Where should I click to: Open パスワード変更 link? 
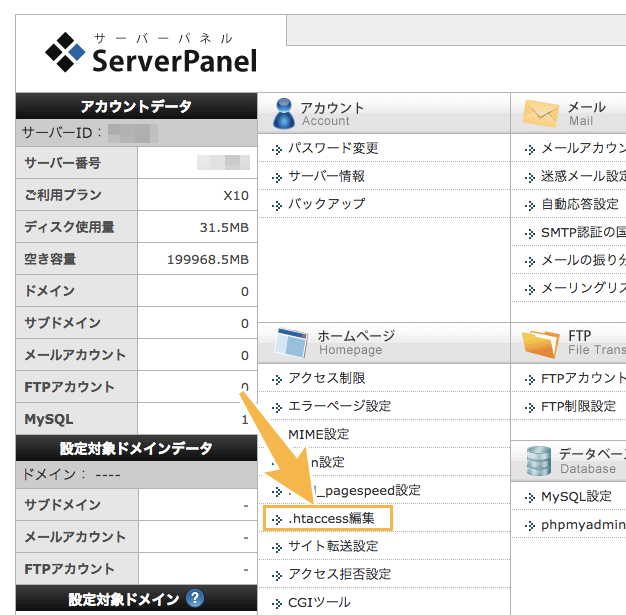pyautogui.click(x=333, y=148)
